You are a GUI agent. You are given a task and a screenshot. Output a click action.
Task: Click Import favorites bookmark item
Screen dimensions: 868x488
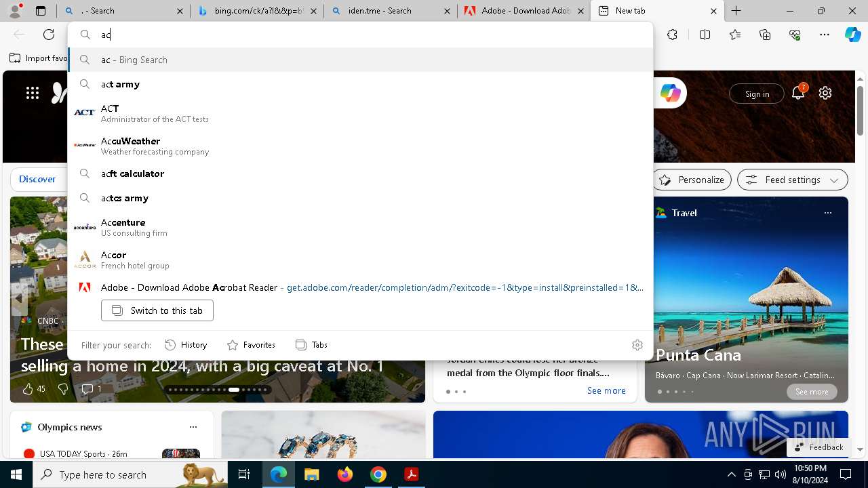[x=39, y=58]
